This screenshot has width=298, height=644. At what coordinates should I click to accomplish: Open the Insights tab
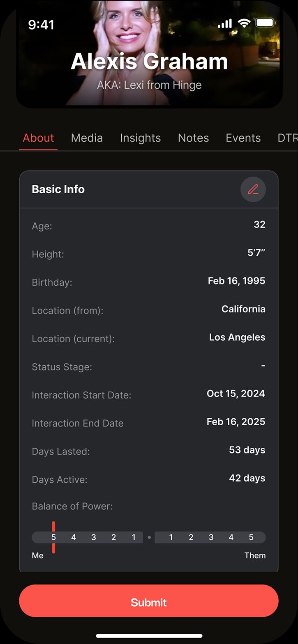140,138
